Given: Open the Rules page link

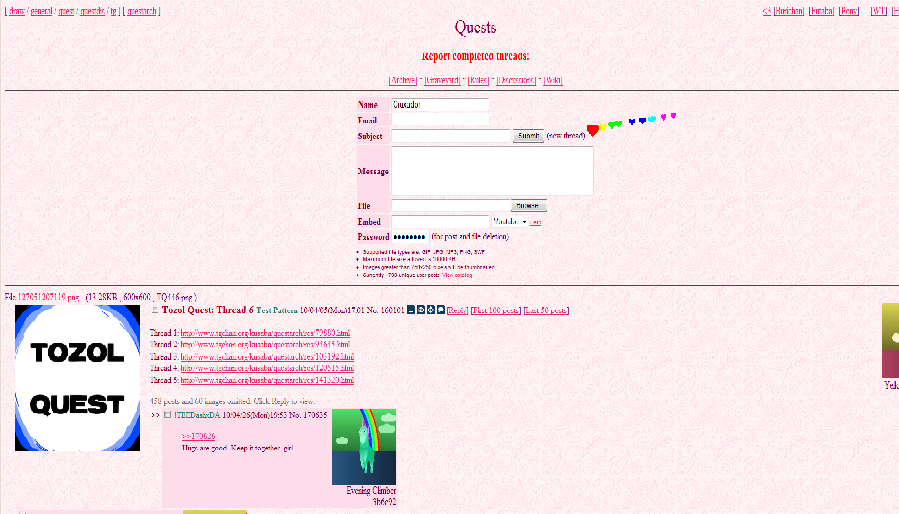Looking at the screenshot, I should pos(478,80).
